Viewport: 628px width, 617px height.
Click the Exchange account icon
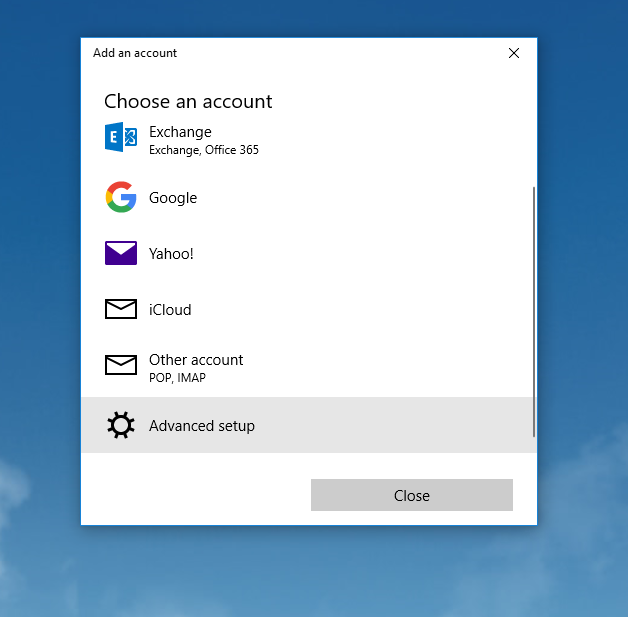[121, 137]
